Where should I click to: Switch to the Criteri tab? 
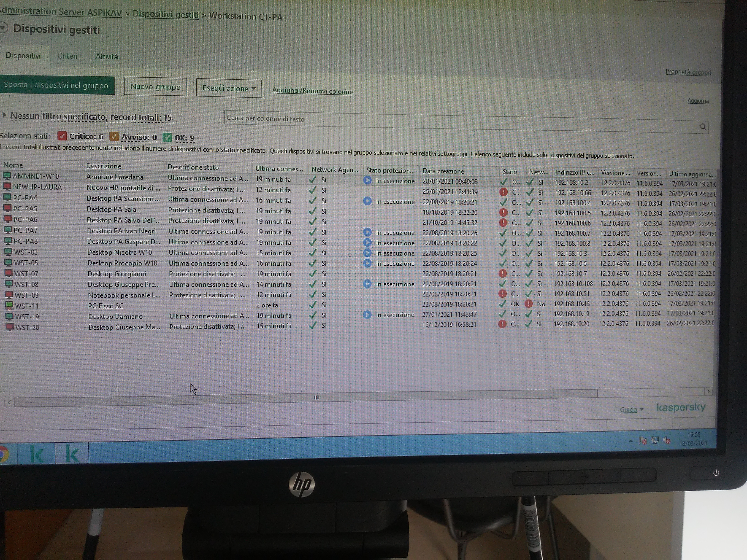[67, 56]
